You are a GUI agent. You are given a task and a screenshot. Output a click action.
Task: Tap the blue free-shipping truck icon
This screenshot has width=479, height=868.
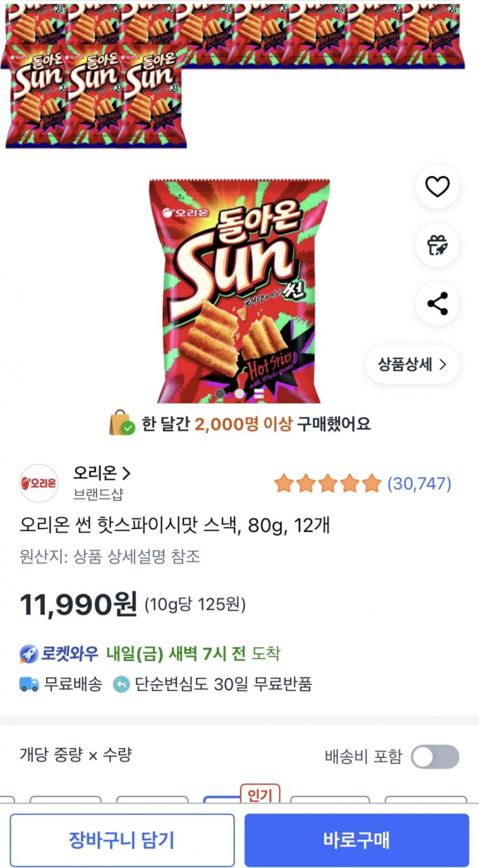tap(29, 684)
